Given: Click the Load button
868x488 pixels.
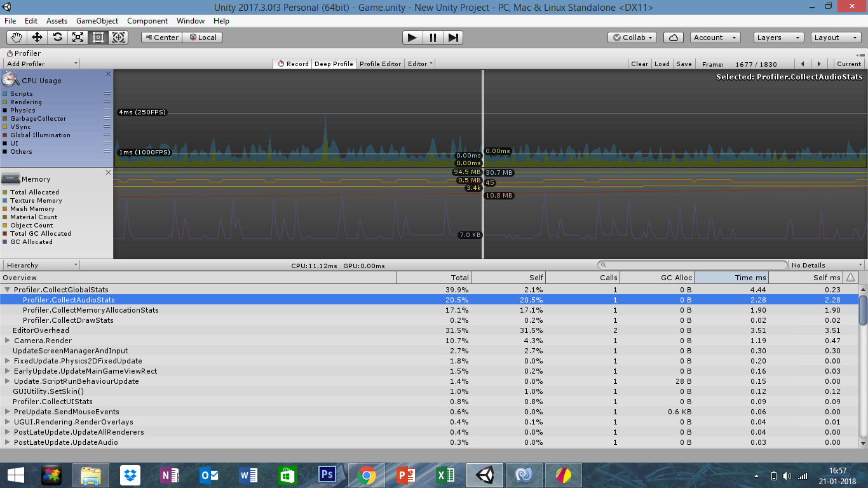Looking at the screenshot, I should point(662,64).
